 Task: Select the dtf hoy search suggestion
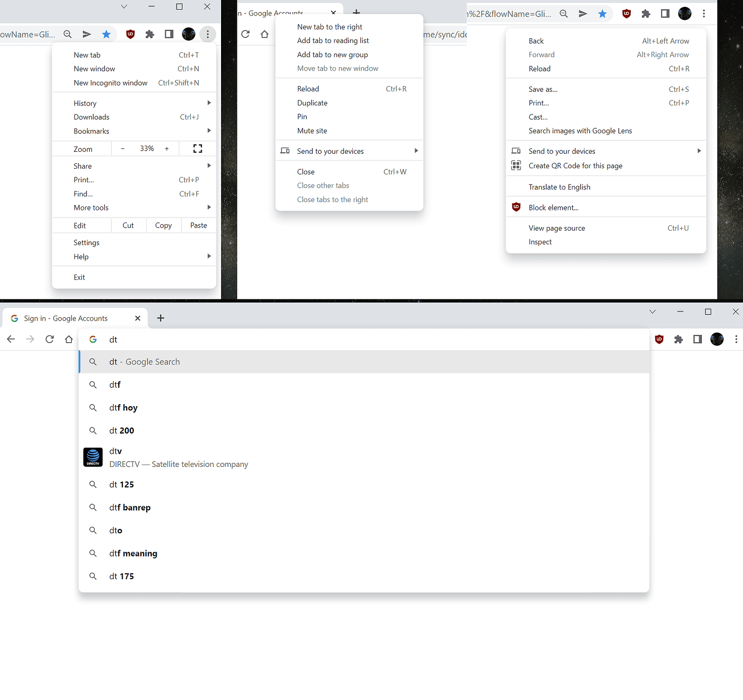click(123, 407)
